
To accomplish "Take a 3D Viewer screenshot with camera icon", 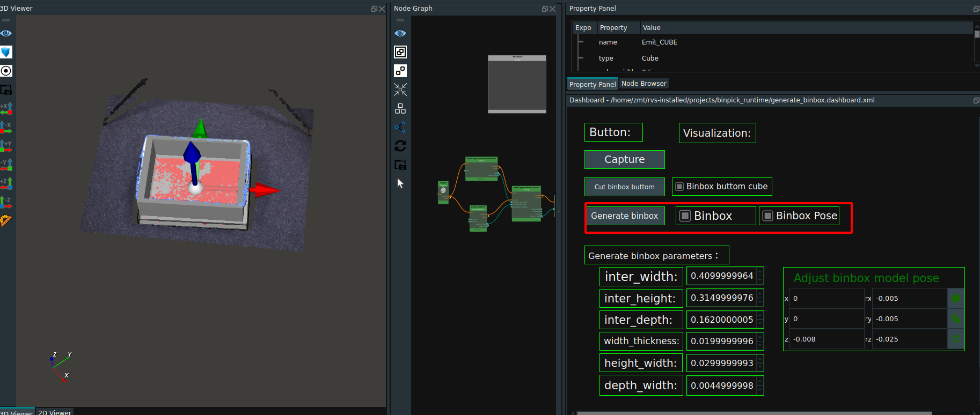I will point(6,90).
